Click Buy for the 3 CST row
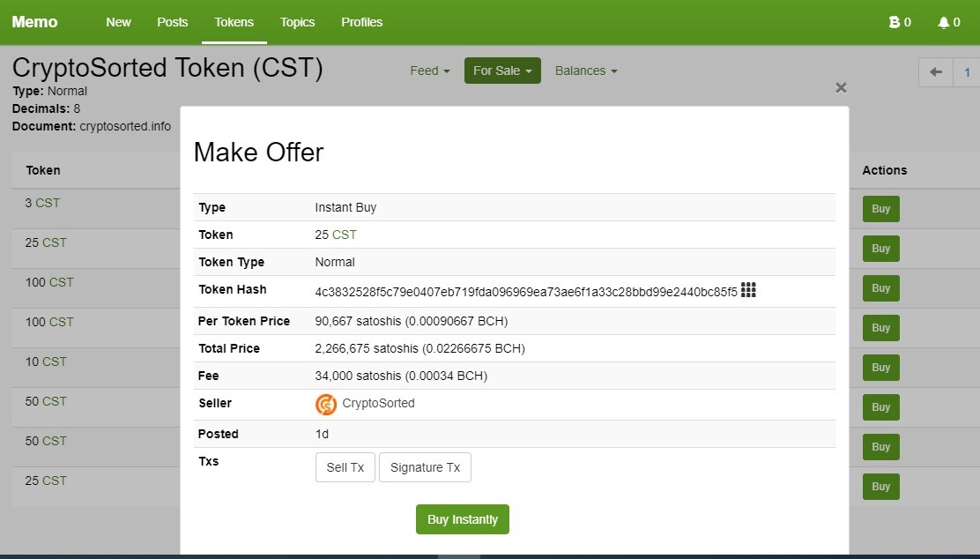 [881, 209]
